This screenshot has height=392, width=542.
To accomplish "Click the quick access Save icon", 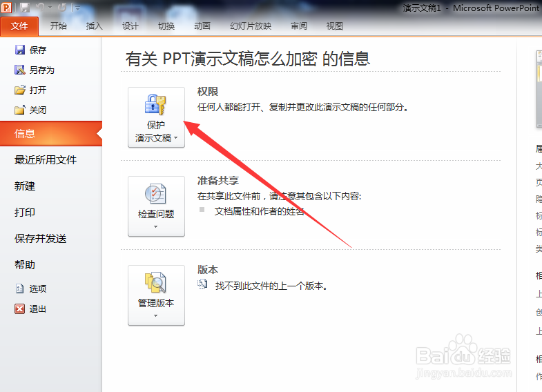I will [x=25, y=8].
